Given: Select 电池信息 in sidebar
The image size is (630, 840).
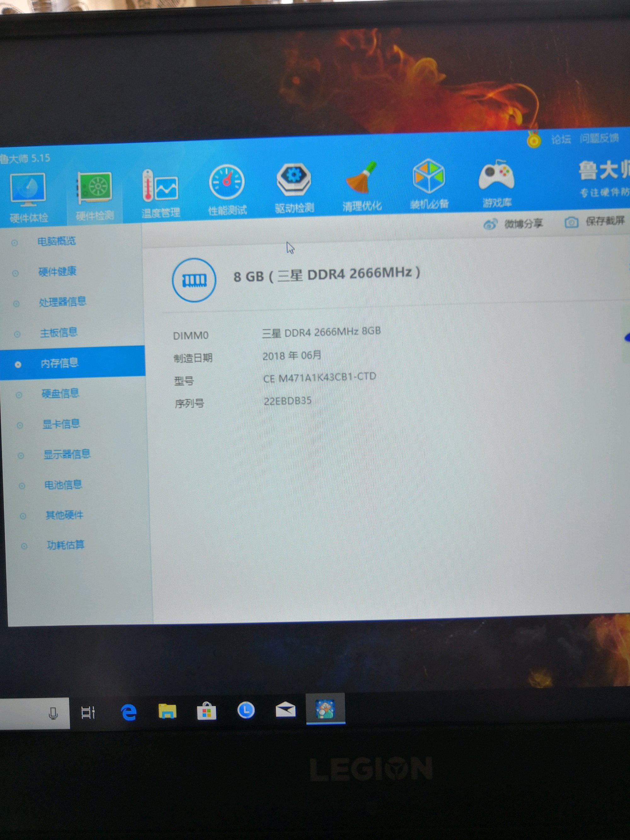Looking at the screenshot, I should tap(63, 485).
